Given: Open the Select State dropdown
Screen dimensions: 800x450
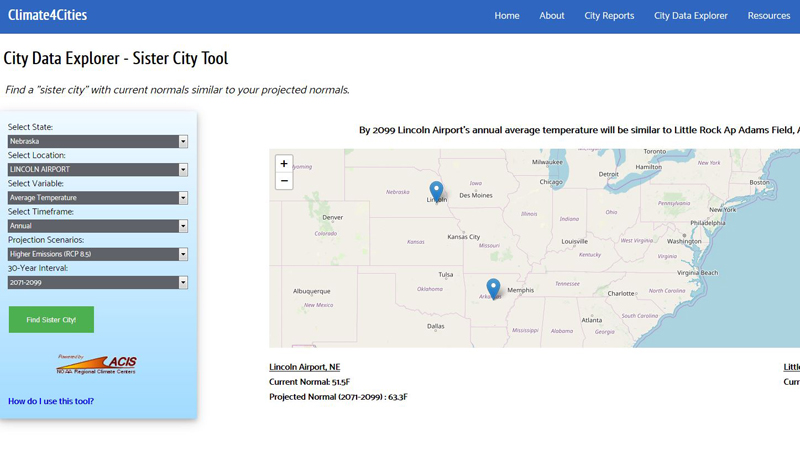Looking at the screenshot, I should pos(98,141).
